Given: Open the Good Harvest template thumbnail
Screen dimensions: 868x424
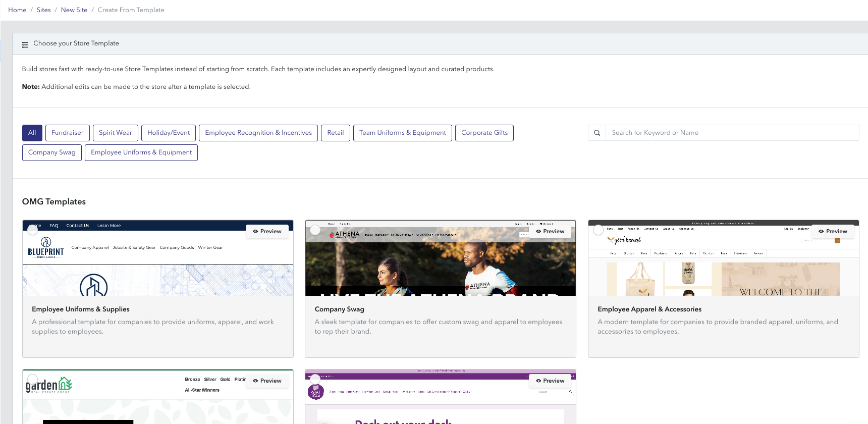Looking at the screenshot, I should [x=724, y=258].
